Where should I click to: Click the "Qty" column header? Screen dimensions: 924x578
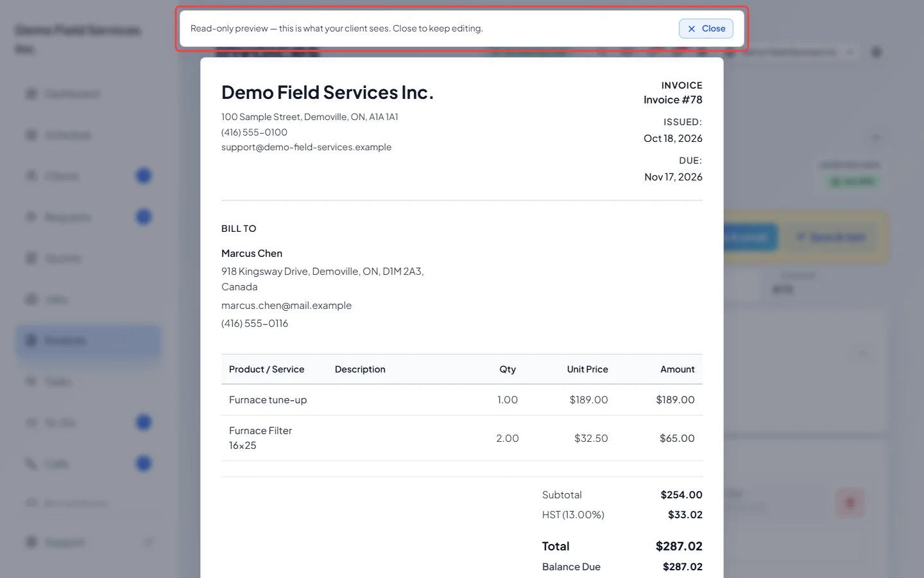(x=508, y=369)
